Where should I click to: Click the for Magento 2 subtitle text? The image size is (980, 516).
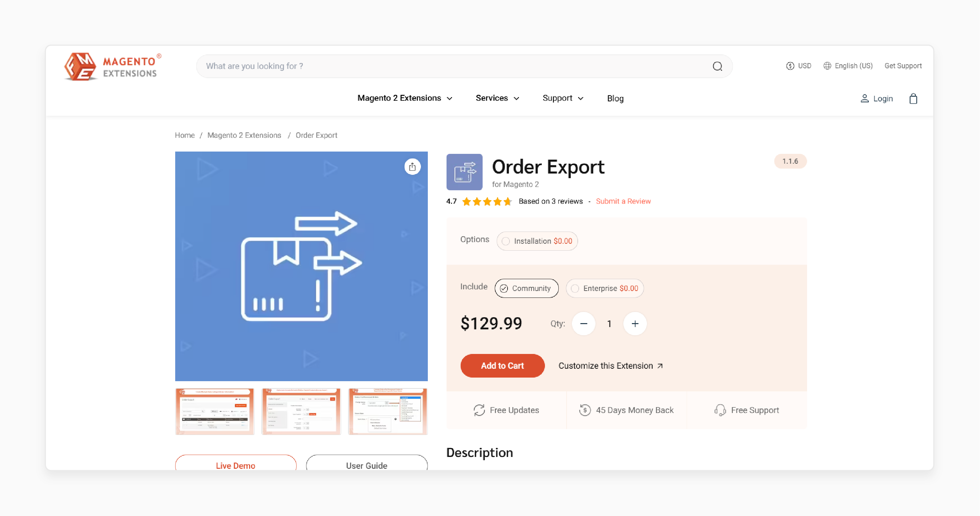tap(515, 184)
